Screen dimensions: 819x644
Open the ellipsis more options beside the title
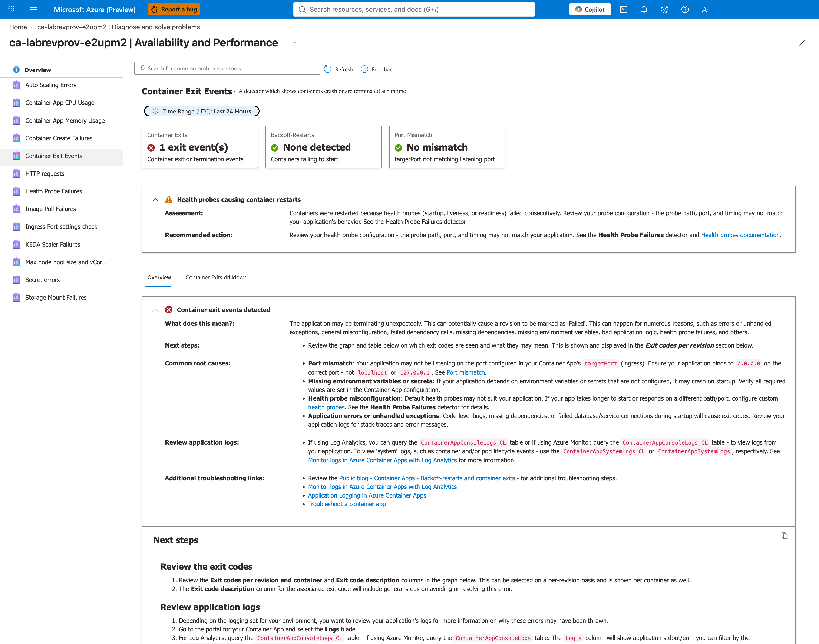point(293,43)
